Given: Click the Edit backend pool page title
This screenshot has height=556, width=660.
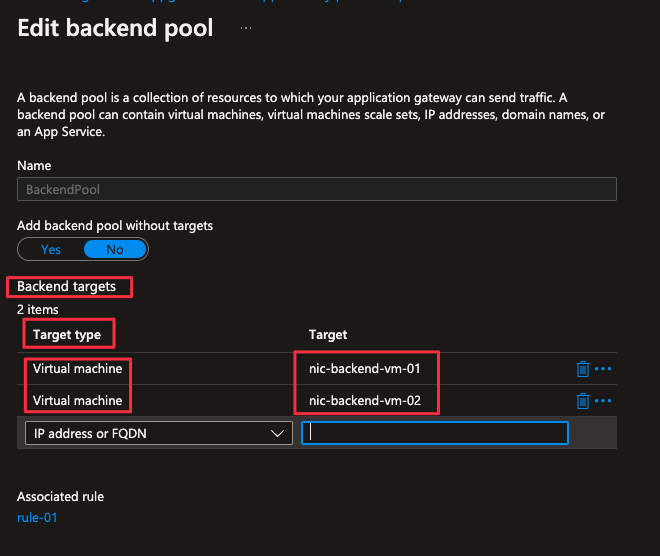Looking at the screenshot, I should tap(115, 28).
